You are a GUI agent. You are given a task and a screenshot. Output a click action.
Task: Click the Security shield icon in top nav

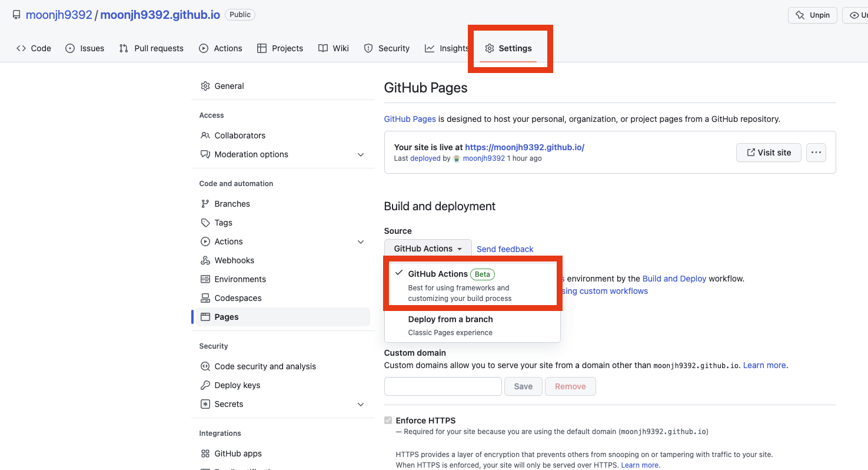[x=368, y=48]
